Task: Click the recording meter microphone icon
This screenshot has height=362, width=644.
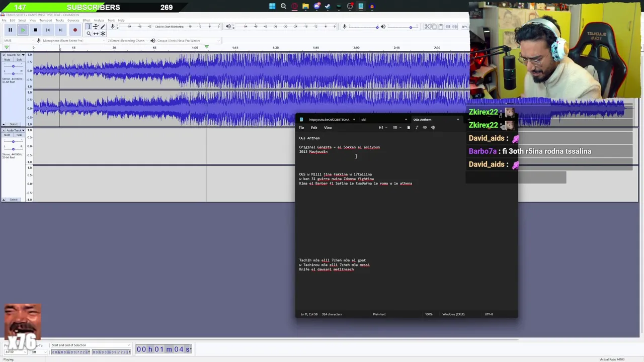Action: [113, 26]
